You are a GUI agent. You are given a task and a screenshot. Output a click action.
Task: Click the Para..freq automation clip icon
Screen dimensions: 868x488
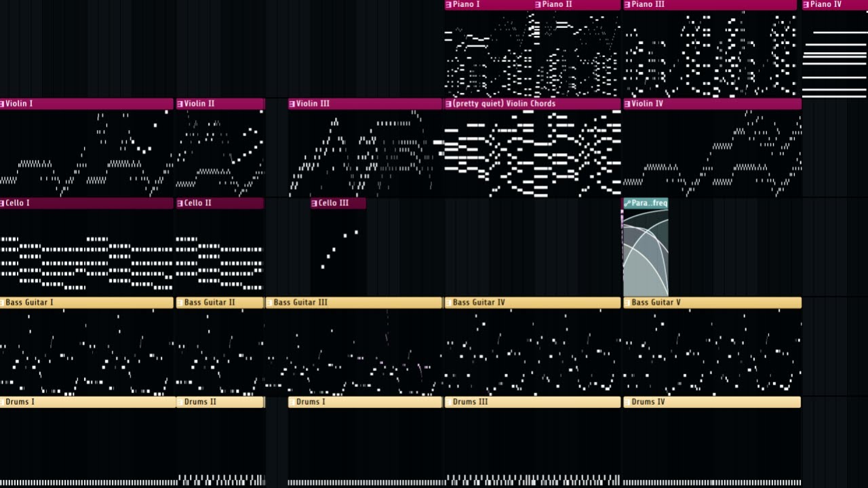pos(627,203)
